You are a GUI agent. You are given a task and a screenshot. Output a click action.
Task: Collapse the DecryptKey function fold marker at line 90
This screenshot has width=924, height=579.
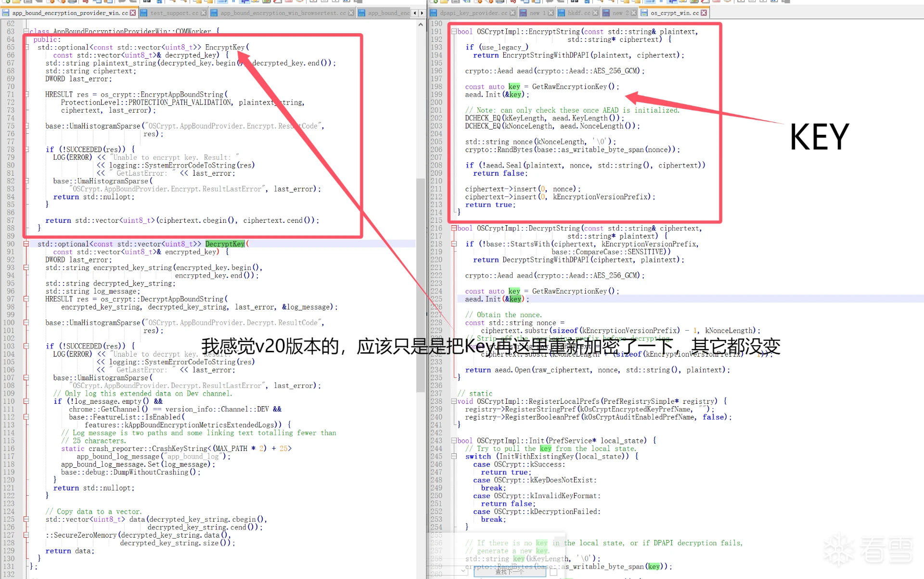tap(26, 244)
